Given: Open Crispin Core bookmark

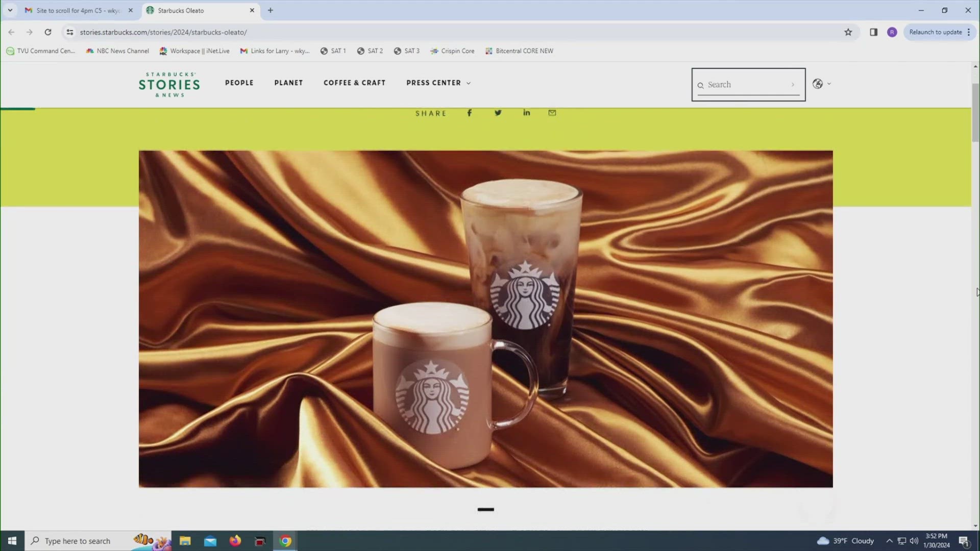Looking at the screenshot, I should click(452, 51).
